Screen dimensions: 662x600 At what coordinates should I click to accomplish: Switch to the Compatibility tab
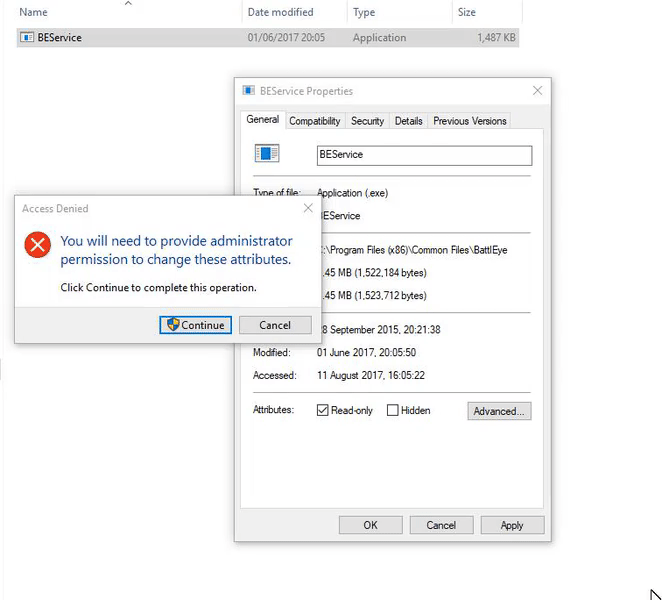pyautogui.click(x=315, y=121)
